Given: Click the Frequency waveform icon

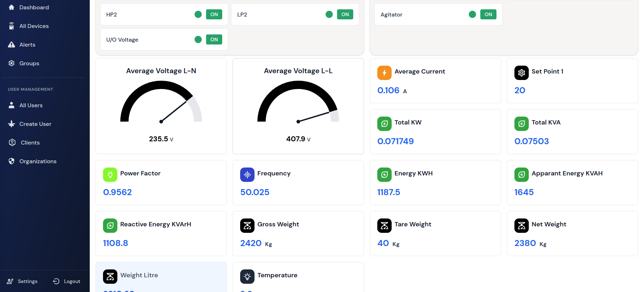Looking at the screenshot, I should pos(247,175).
